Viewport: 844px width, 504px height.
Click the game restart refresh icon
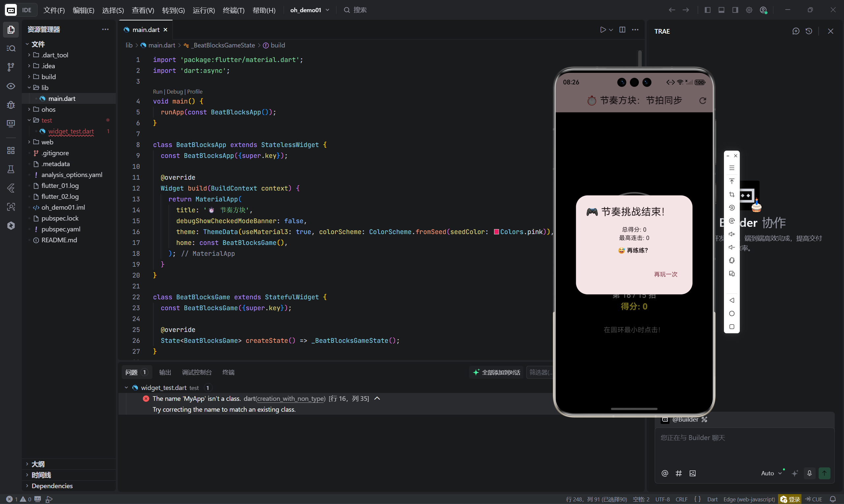(703, 101)
